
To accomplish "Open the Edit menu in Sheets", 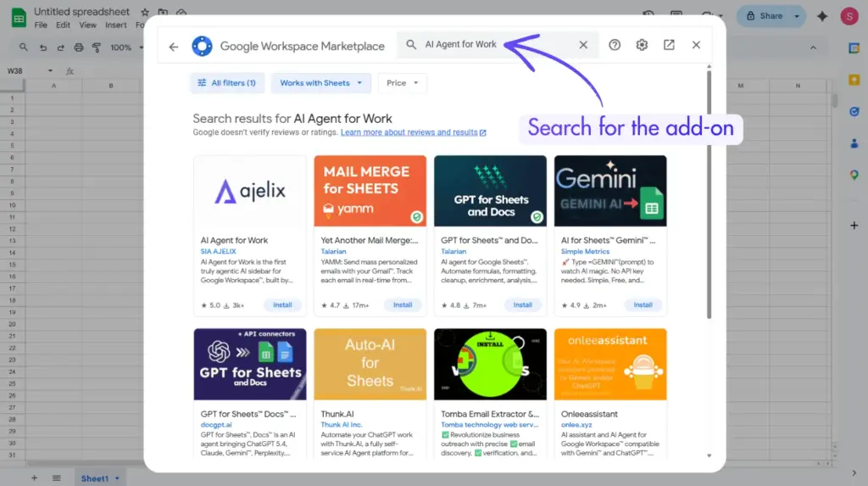I will 63,25.
